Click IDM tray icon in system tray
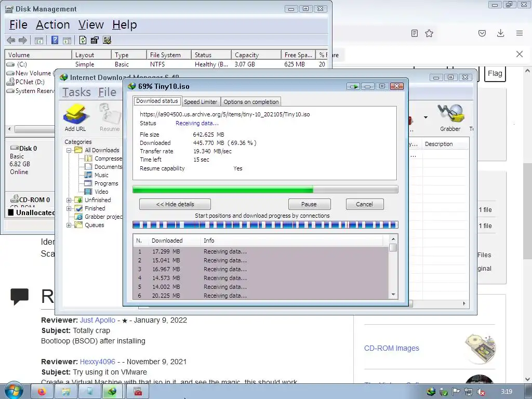This screenshot has width=532, height=399. click(x=431, y=392)
